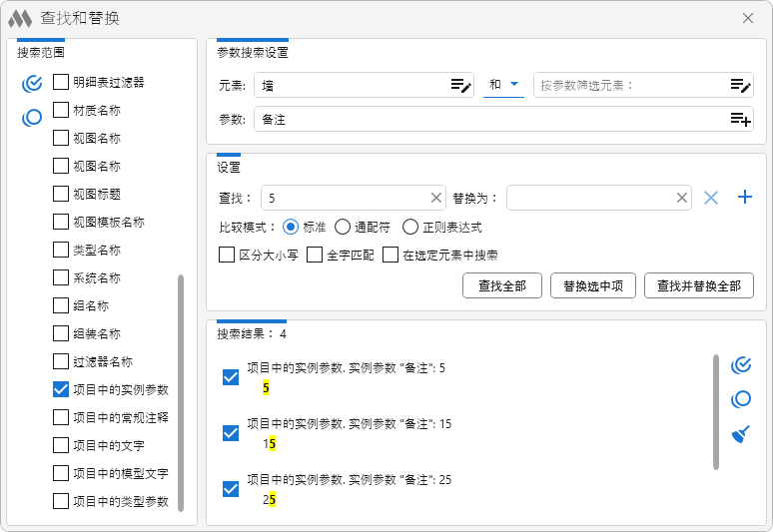Open element picker icon beside 墙 field
The width and height of the screenshot is (773, 532).
coord(459,86)
